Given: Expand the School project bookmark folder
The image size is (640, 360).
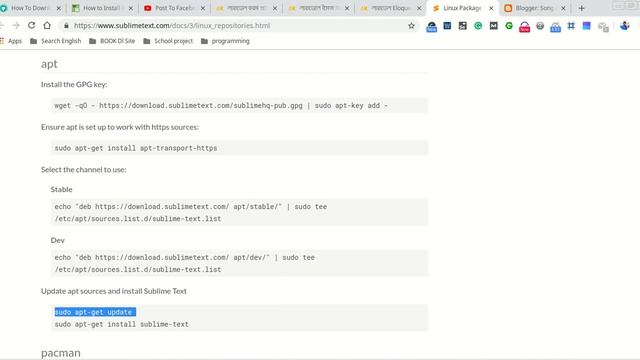Looking at the screenshot, I should tap(168, 41).
